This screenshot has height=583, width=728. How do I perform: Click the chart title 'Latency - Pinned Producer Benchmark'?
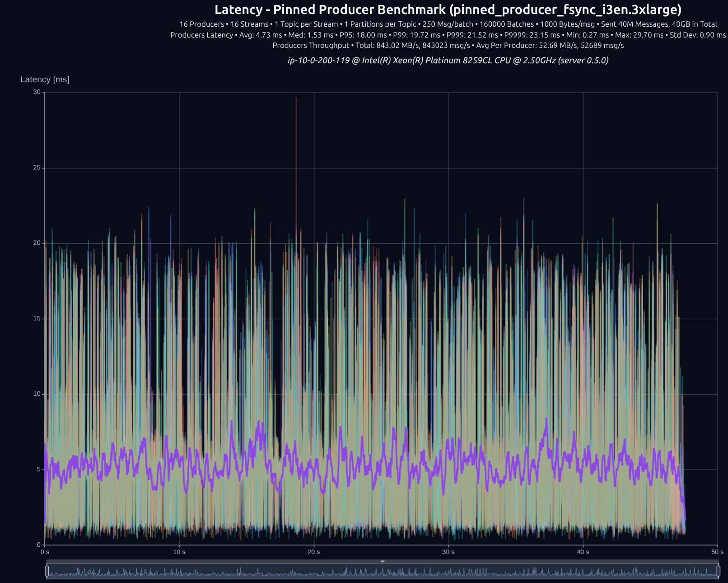coord(448,9)
